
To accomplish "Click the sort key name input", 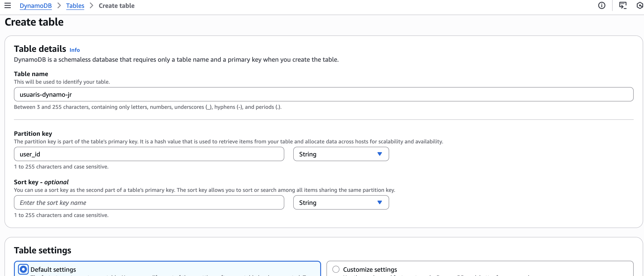I will click(149, 203).
